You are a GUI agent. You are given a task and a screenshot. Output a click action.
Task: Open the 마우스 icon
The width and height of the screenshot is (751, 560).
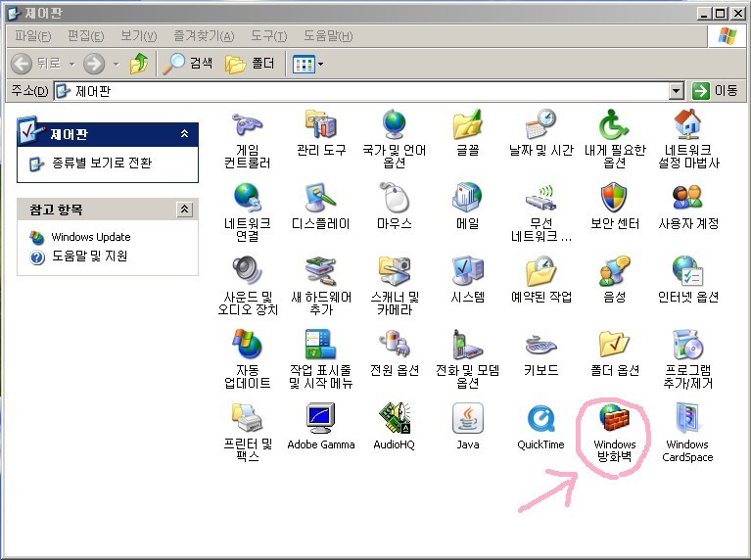395,197
